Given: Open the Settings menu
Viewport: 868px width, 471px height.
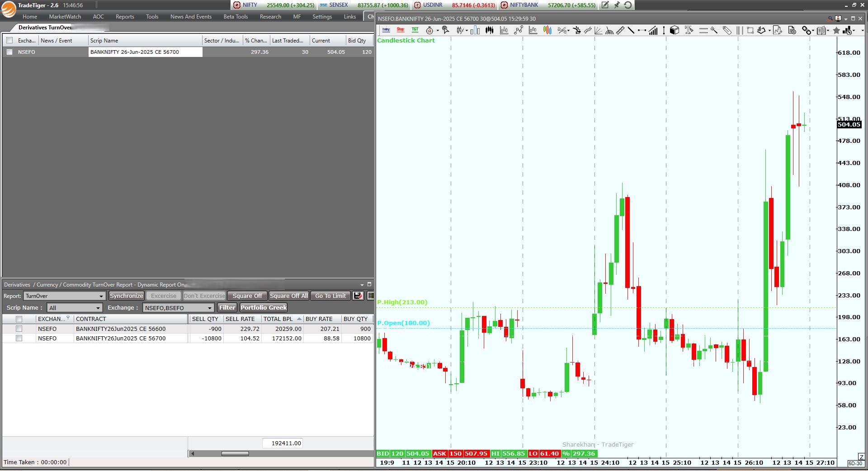Looking at the screenshot, I should coord(322,17).
